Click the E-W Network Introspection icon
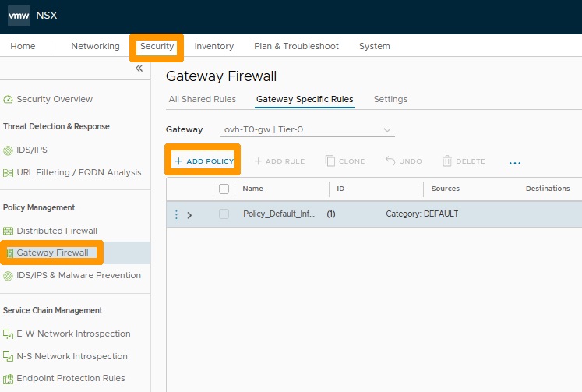Viewport: 582px width, 392px height. coord(8,334)
